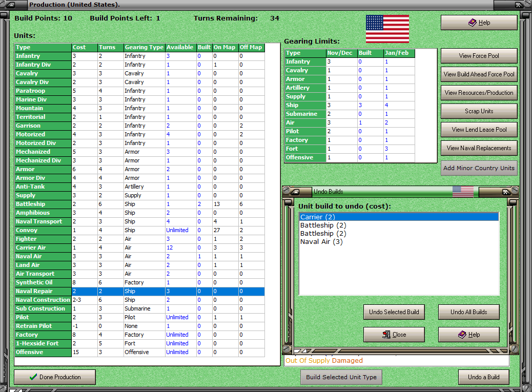Open View Lend Lease Pool
This screenshot has height=392, width=532.
479,130
